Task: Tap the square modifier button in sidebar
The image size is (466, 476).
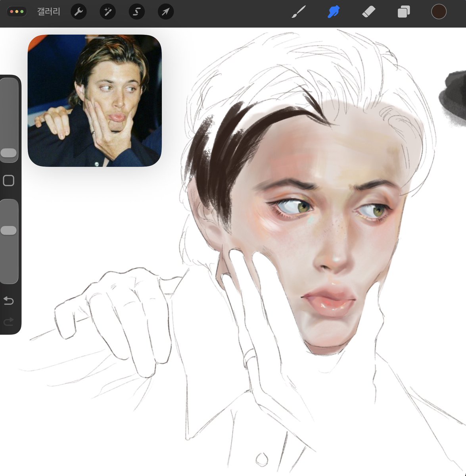Action: point(8,180)
